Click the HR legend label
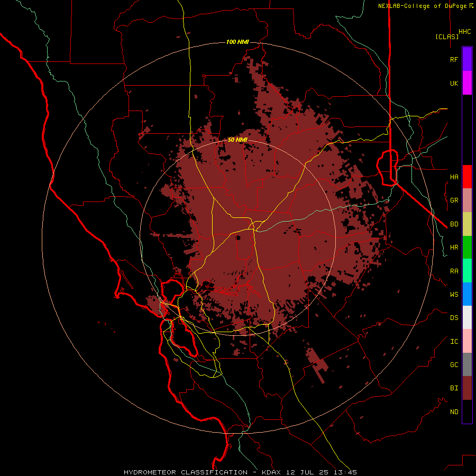476x476 pixels. (x=454, y=248)
